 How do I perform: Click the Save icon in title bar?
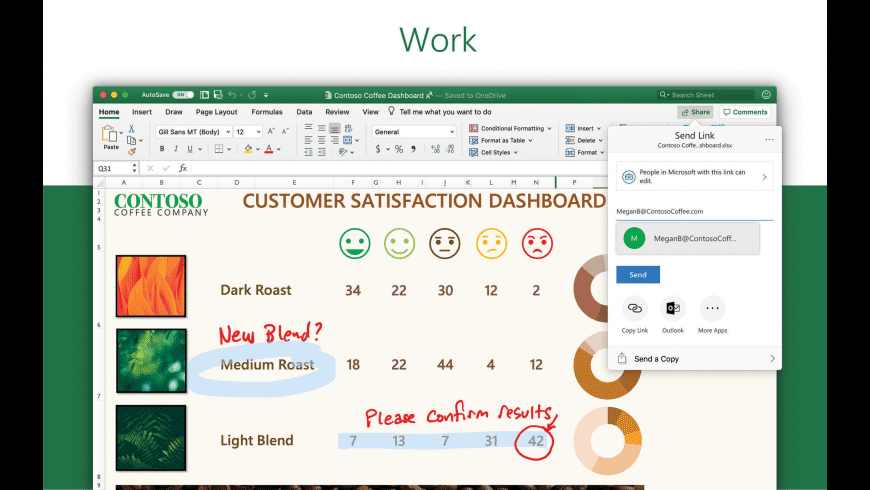218,95
